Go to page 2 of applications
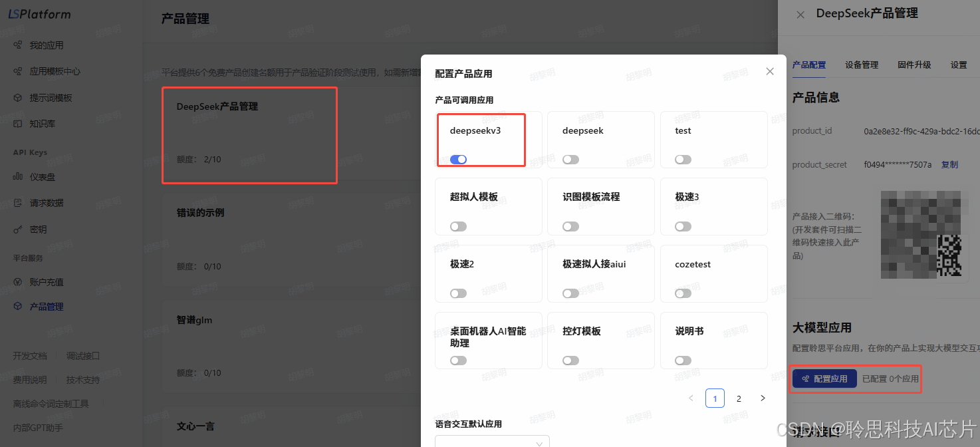 click(739, 398)
